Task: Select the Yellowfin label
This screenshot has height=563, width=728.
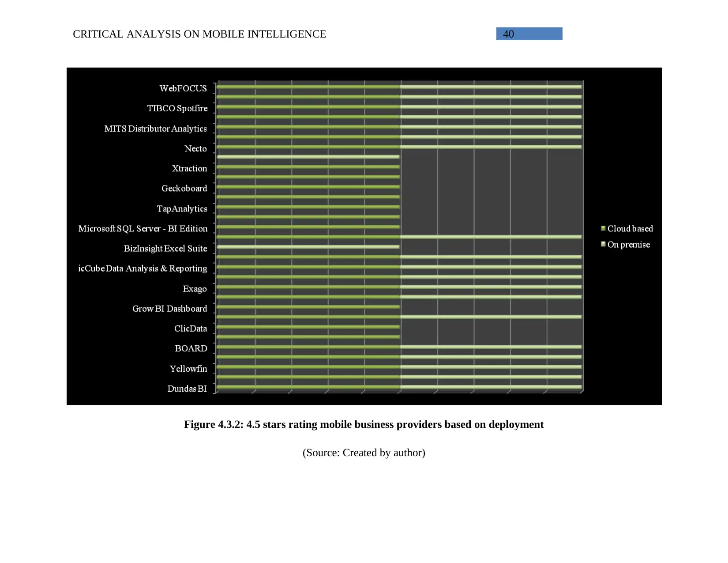Action: pos(188,368)
